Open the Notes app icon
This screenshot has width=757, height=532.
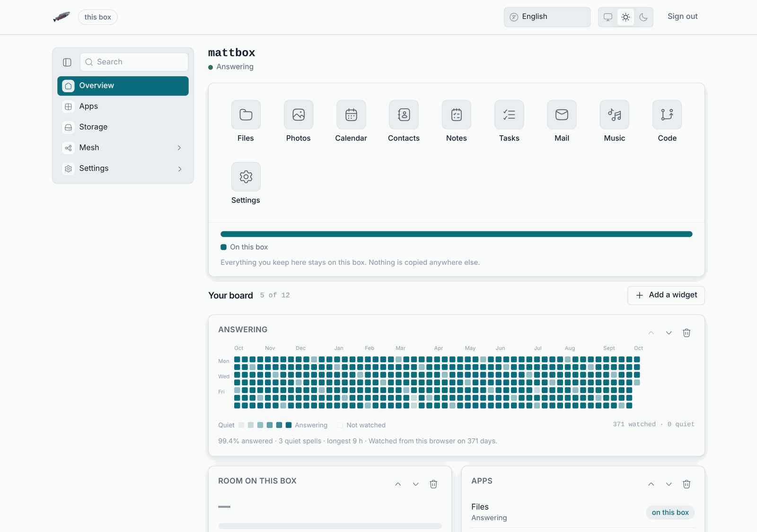point(457,114)
